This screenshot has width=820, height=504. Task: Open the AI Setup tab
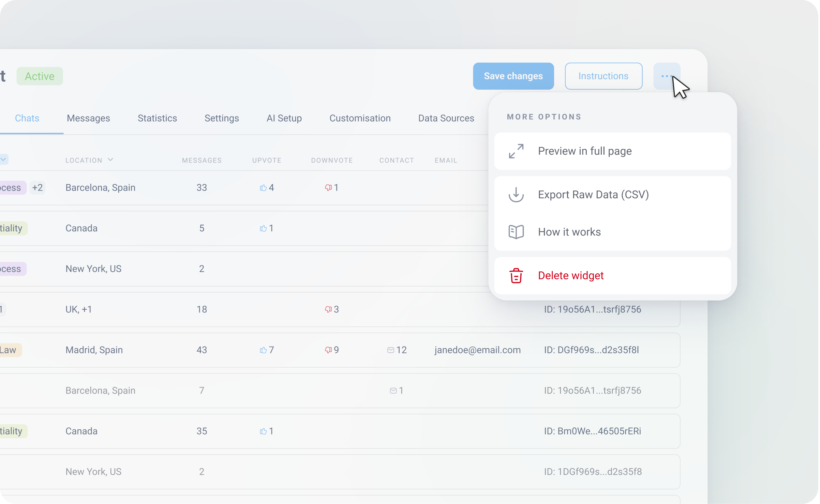[284, 118]
